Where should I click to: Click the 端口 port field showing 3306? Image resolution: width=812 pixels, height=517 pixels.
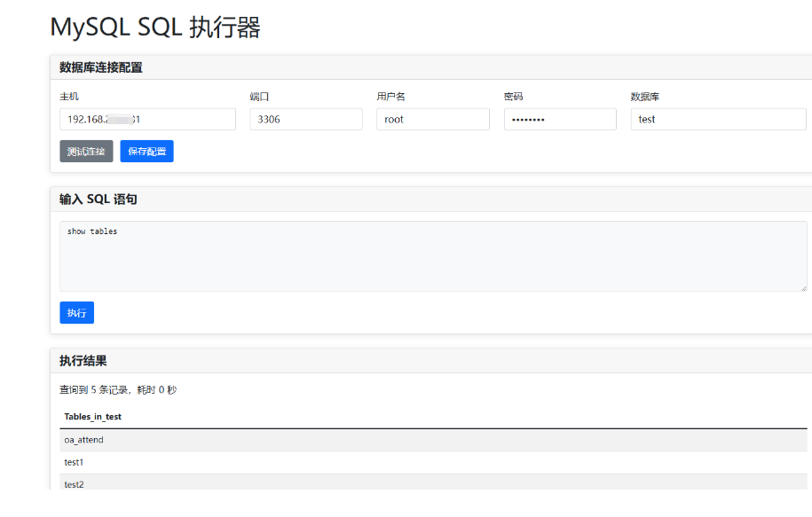pyautogui.click(x=306, y=119)
